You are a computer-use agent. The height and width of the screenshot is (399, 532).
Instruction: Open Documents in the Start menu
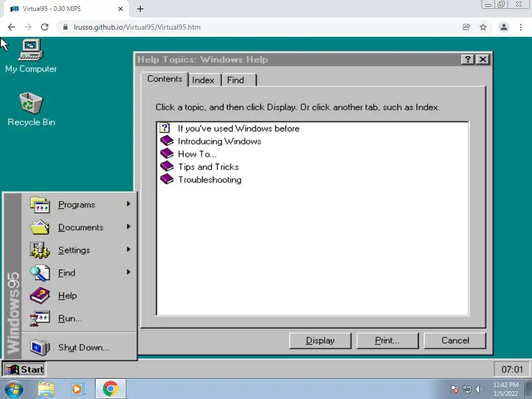[79, 228]
